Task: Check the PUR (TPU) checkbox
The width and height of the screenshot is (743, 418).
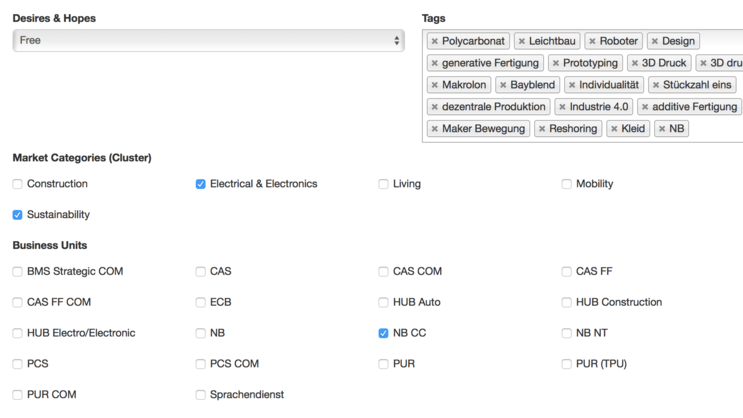Action: click(567, 364)
